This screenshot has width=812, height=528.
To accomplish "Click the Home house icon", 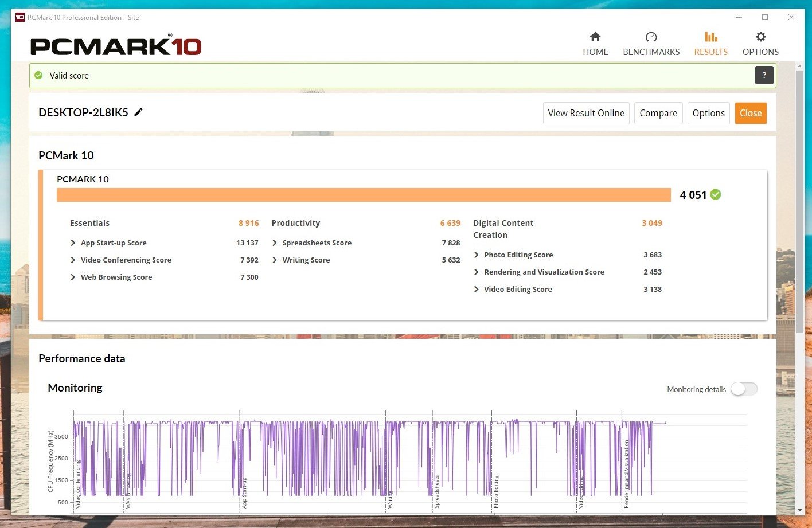I will 595,37.
